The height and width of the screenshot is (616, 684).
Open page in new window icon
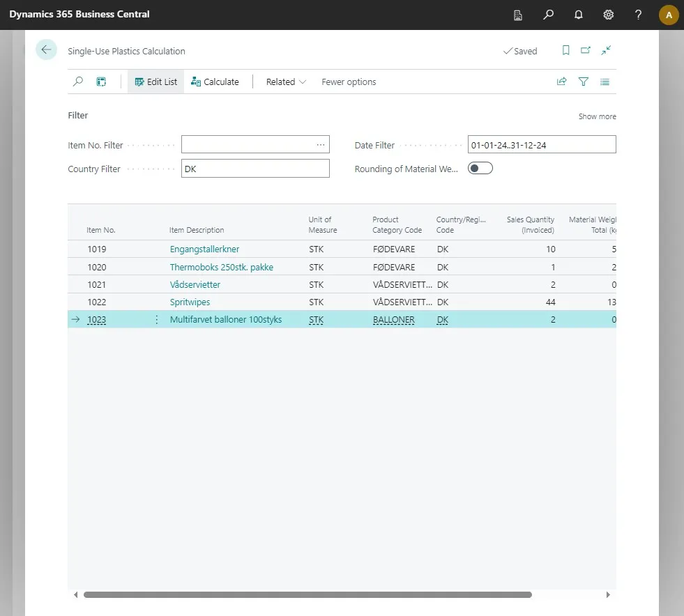pyautogui.click(x=586, y=51)
